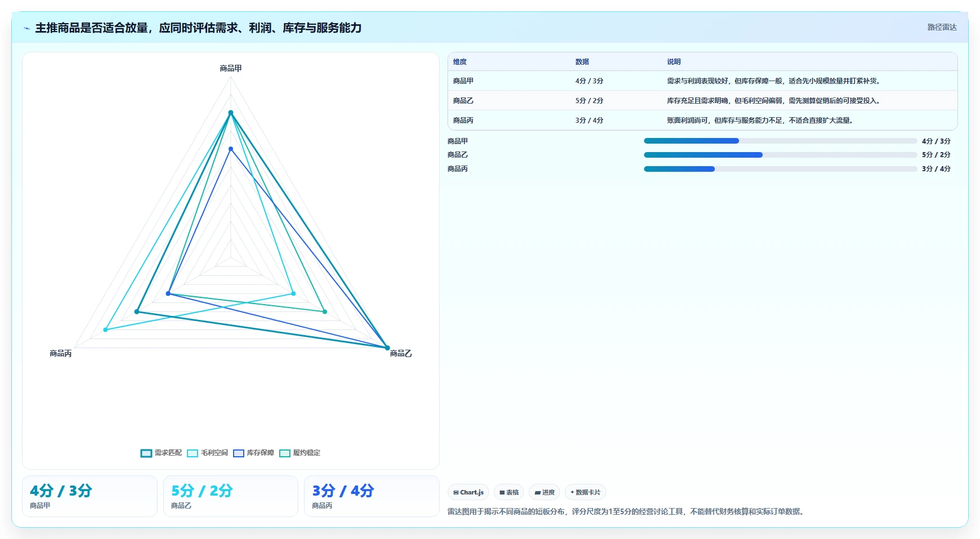Click the 主推商品是否适合放量 page title

[x=198, y=28]
